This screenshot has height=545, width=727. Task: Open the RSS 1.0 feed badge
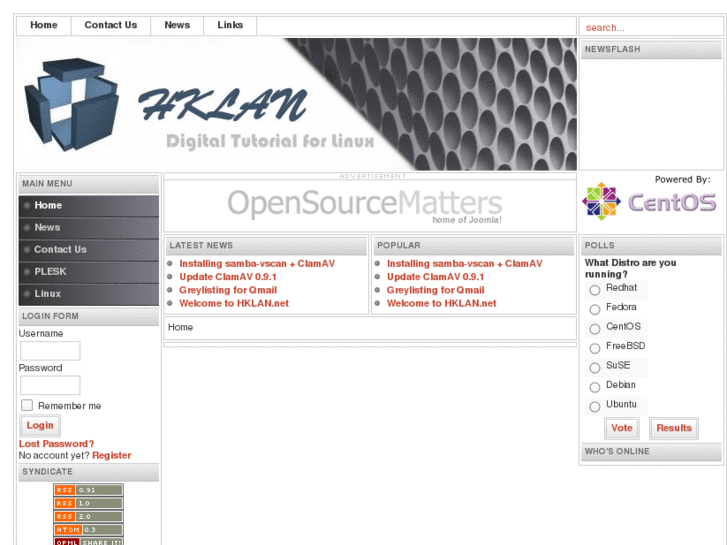pos(88,503)
